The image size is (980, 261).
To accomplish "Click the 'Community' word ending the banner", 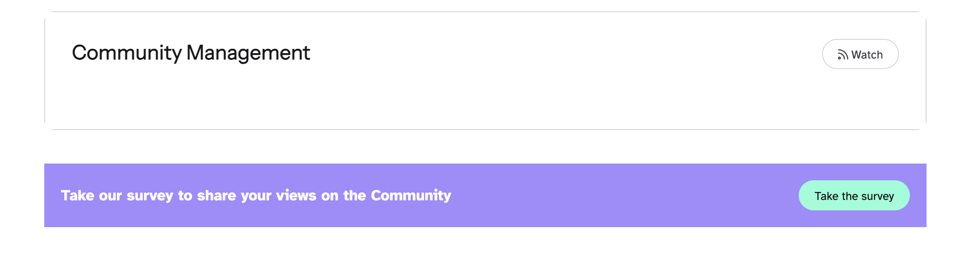I will tap(411, 196).
